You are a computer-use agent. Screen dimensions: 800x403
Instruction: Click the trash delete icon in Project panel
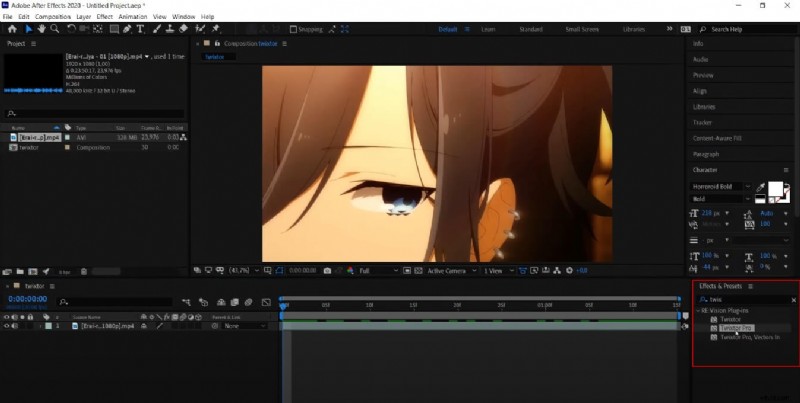tap(84, 272)
